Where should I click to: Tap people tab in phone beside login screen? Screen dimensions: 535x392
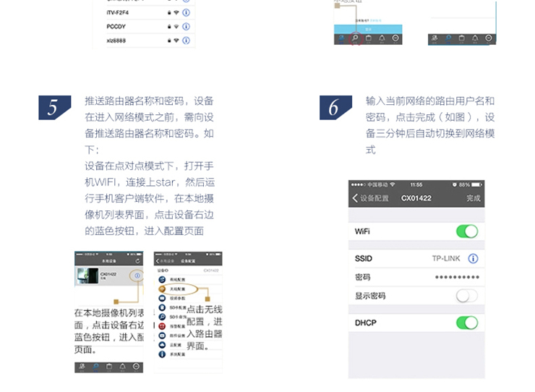pos(435,38)
